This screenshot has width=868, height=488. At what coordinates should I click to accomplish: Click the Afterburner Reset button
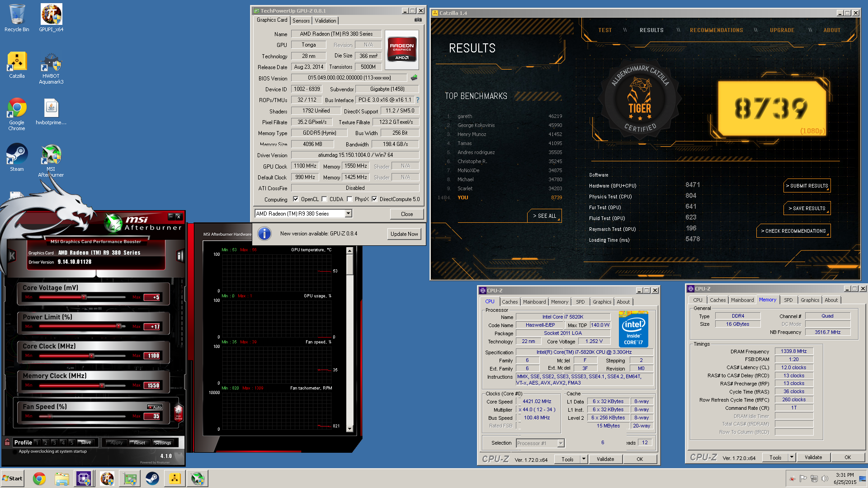click(x=139, y=443)
